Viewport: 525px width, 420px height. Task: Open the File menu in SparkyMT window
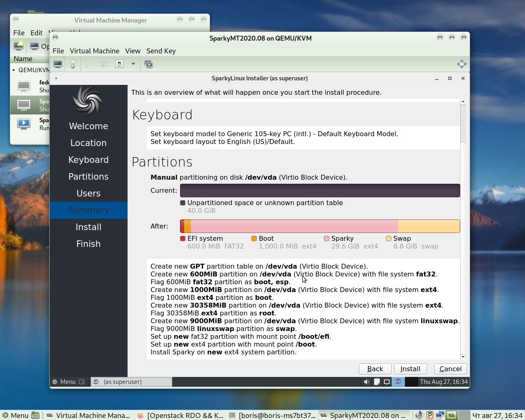[58, 51]
